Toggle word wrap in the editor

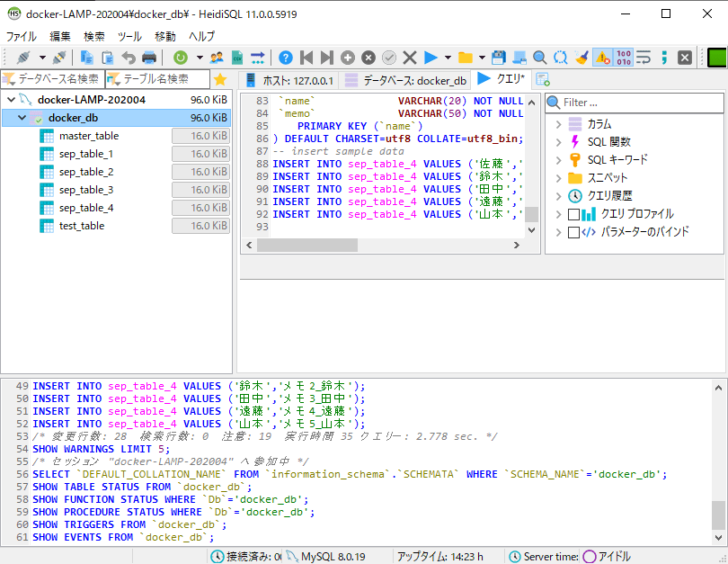tap(644, 58)
